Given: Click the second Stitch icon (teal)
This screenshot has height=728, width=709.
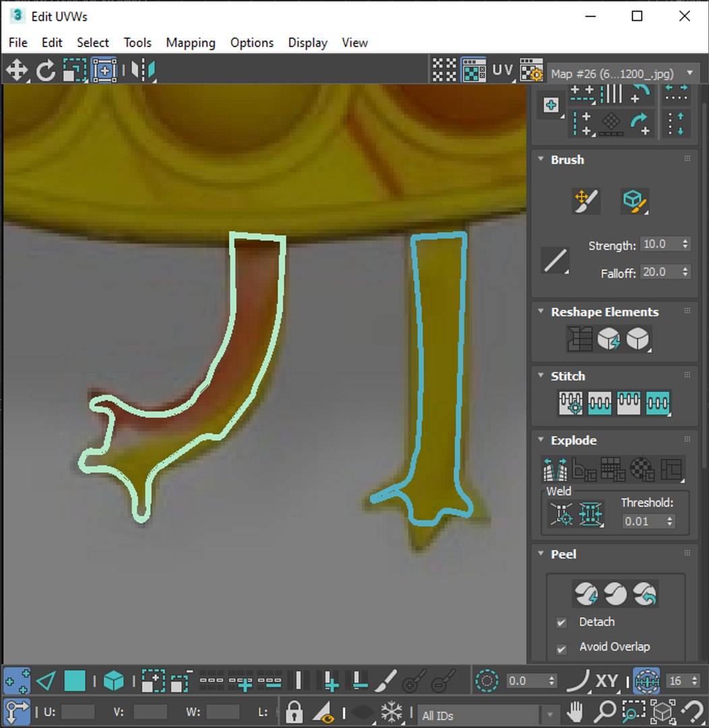Looking at the screenshot, I should (x=599, y=402).
